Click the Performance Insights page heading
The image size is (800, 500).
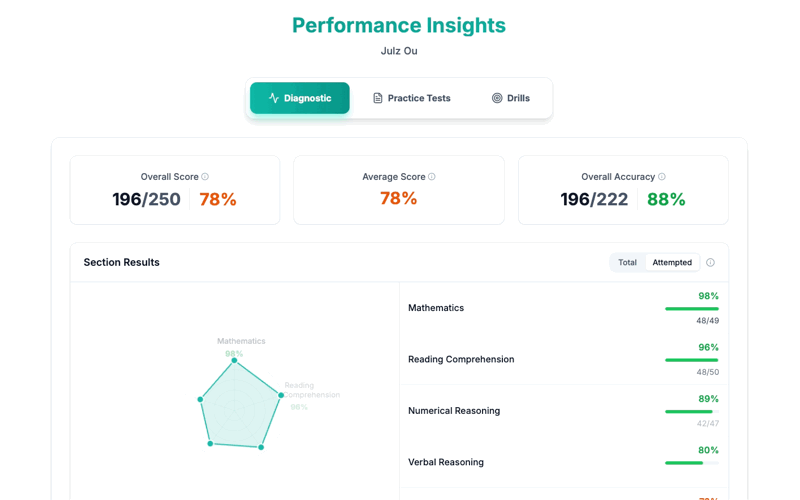click(399, 25)
